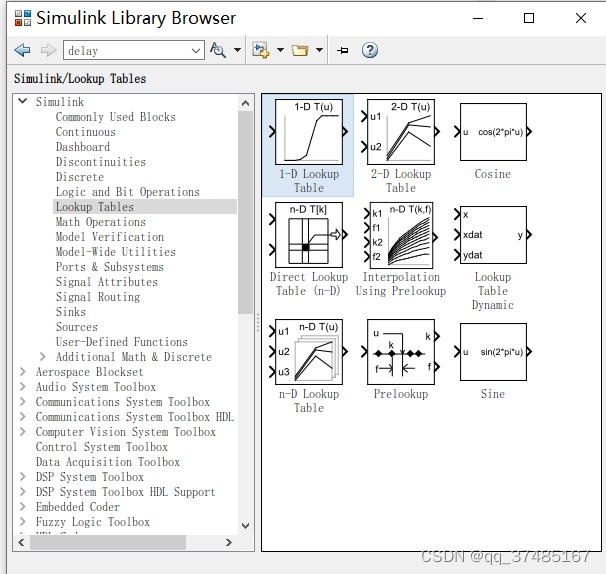Collapse the Simulink tree node
Viewport: 606px width, 574px height.
[x=23, y=101]
